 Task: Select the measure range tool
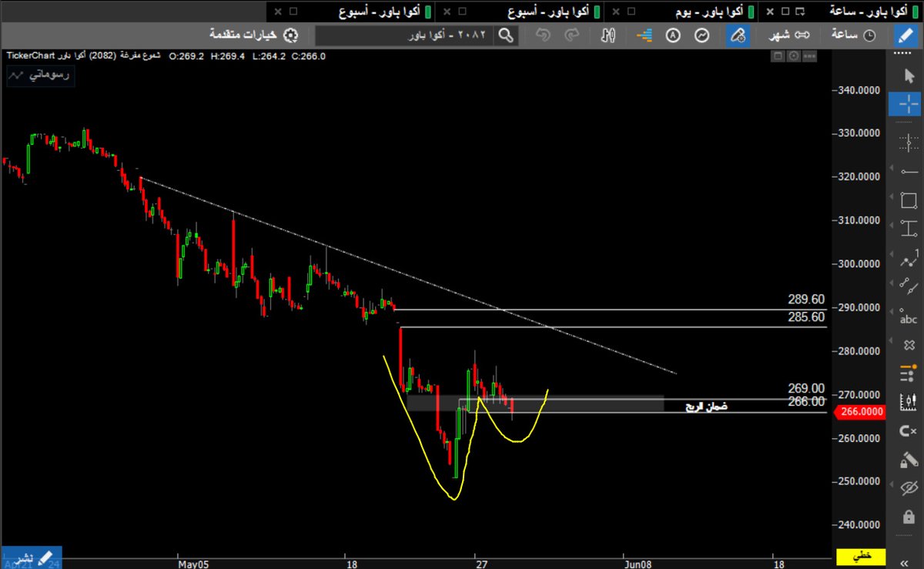point(909,228)
